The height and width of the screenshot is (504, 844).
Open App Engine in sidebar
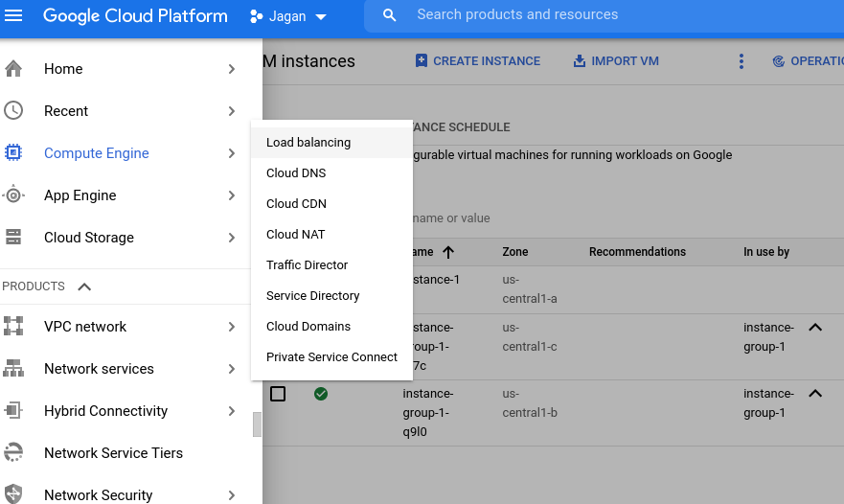[x=80, y=195]
